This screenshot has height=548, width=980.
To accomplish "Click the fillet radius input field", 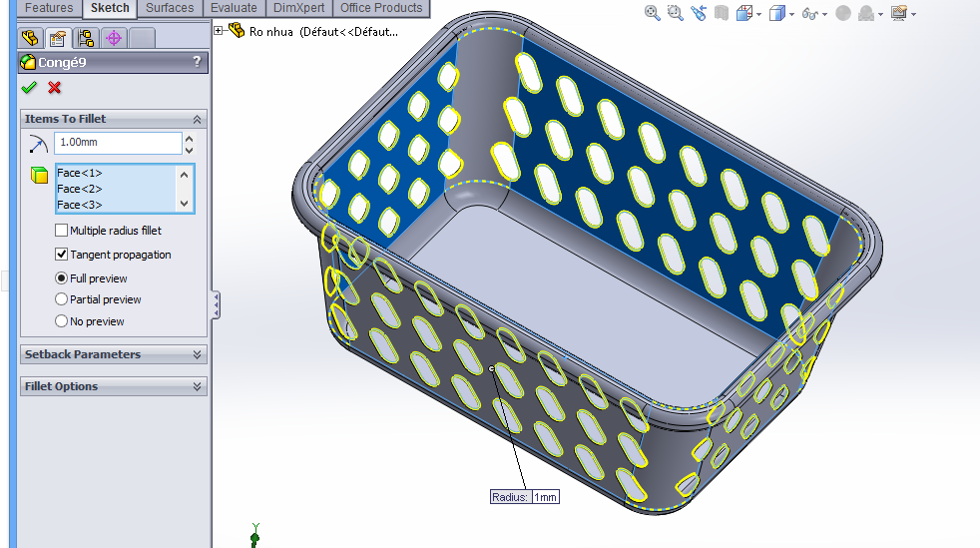I will pos(117,143).
